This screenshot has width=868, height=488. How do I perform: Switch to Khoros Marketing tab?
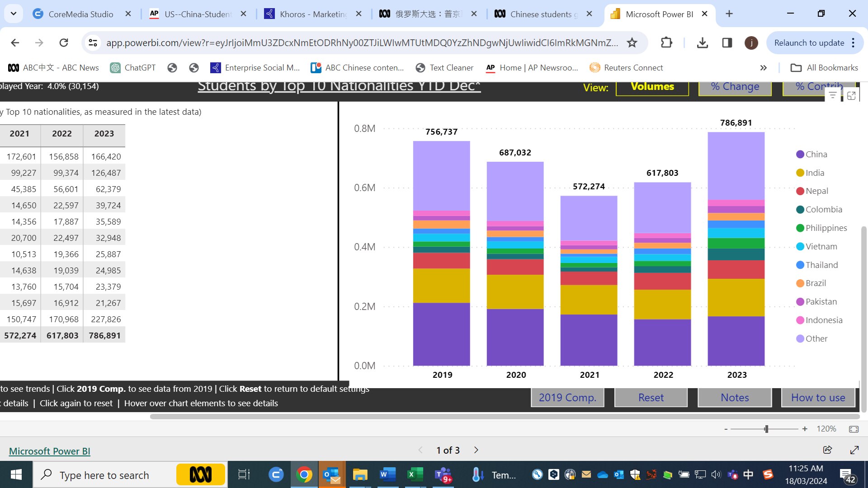[x=313, y=14]
